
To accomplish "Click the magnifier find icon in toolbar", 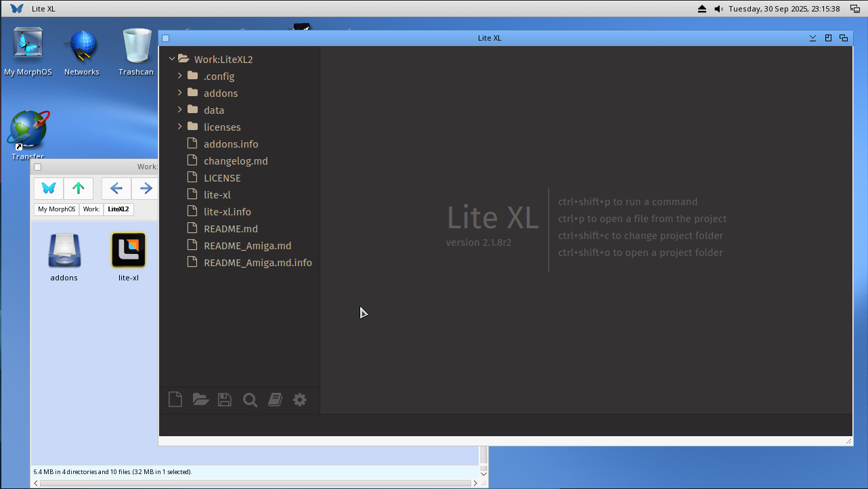I will (250, 400).
